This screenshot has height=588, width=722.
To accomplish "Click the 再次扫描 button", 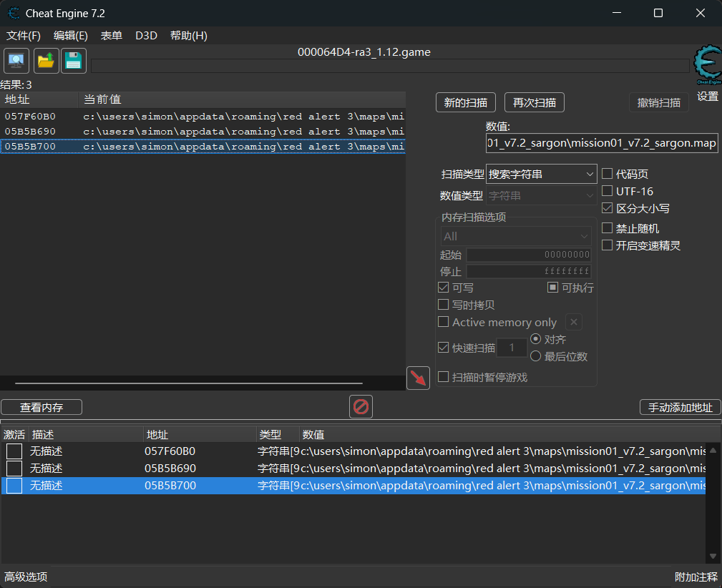I will (x=535, y=102).
